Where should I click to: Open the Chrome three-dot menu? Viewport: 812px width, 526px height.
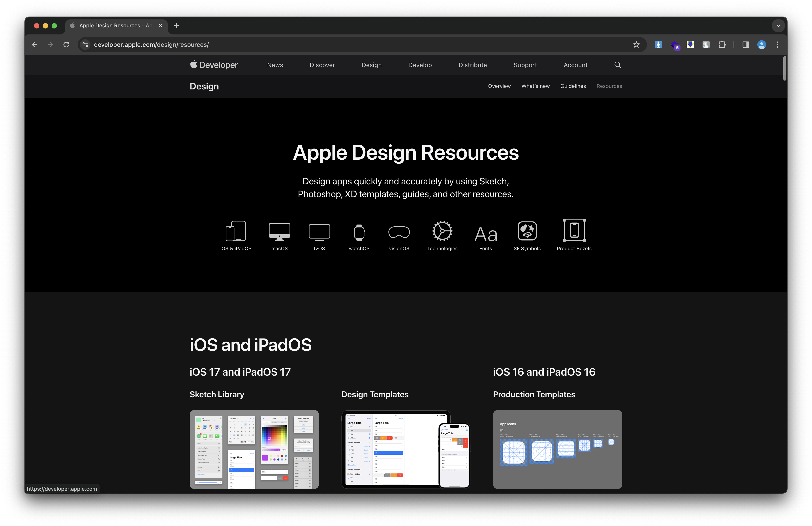tap(778, 45)
